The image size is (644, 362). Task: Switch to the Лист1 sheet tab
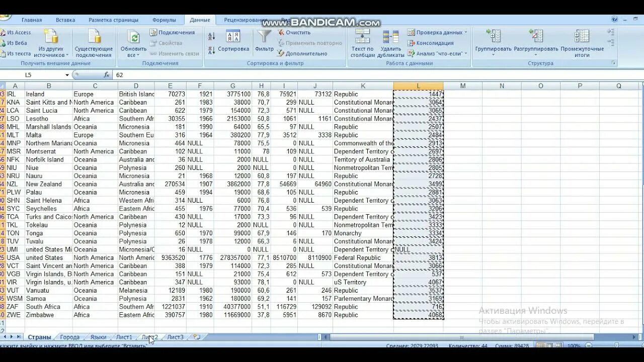pyautogui.click(x=124, y=337)
